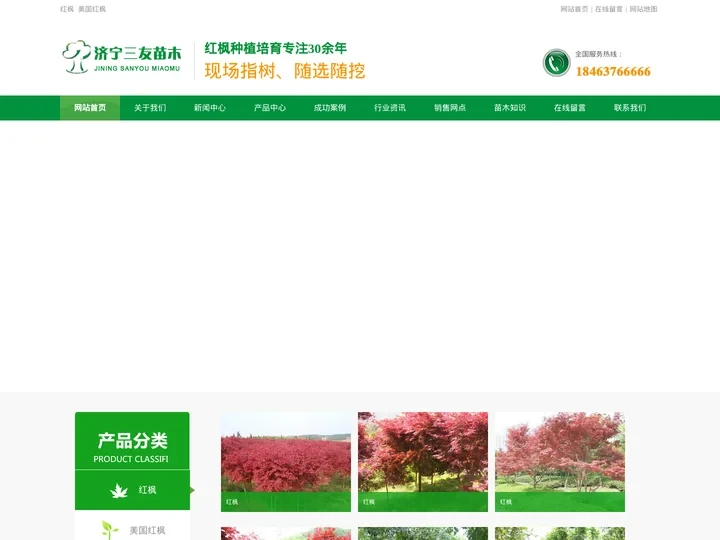Click the Jining Sanyou Miaomu tree logo
Image resolution: width=720 pixels, height=540 pixels.
click(122, 56)
